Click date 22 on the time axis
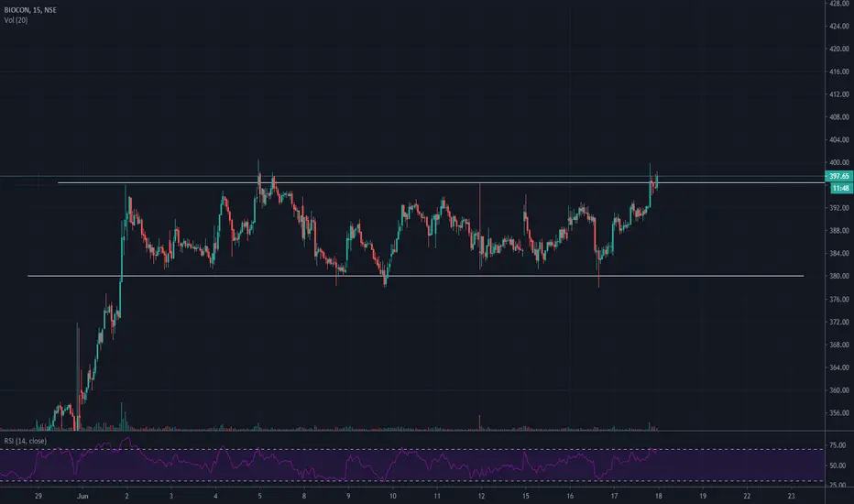This screenshot has width=854, height=504. coord(747,497)
